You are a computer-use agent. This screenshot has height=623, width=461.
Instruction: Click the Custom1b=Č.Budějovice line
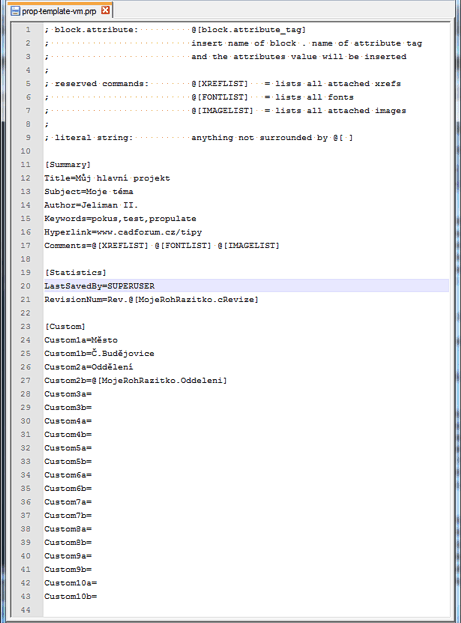click(99, 353)
